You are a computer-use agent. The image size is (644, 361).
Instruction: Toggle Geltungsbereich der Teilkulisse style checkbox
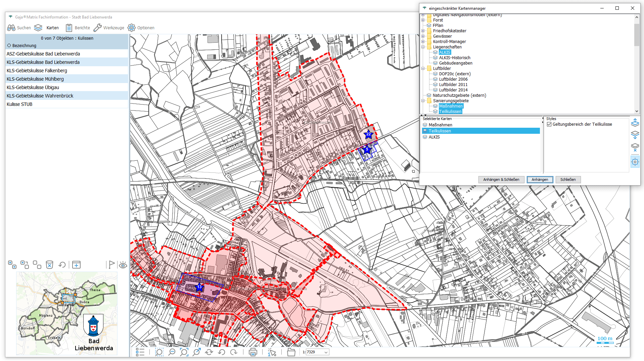point(549,124)
